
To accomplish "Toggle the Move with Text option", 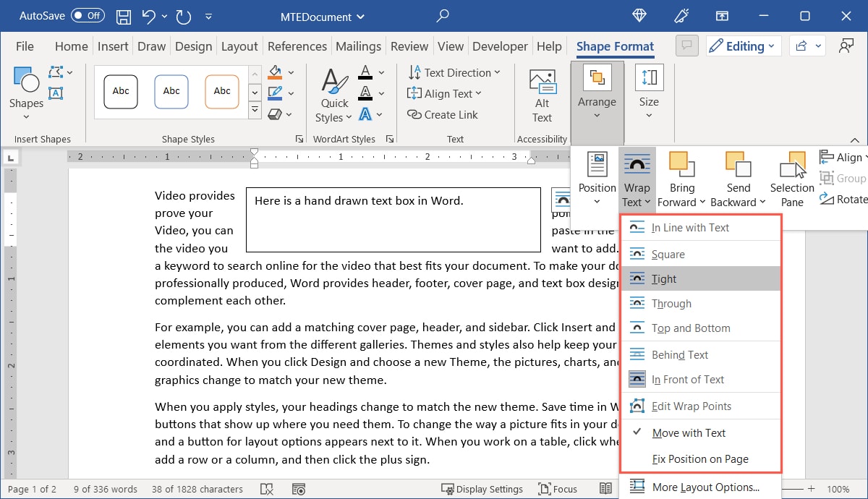I will tap(687, 432).
